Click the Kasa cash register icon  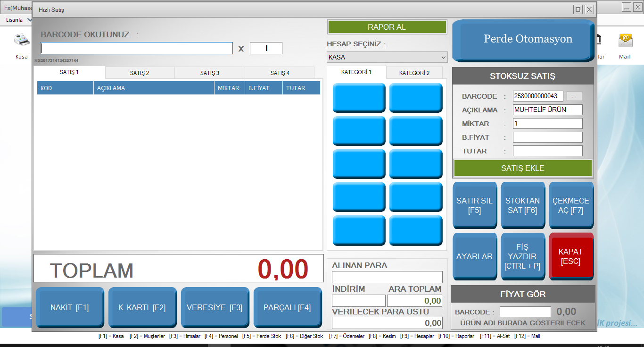21,41
